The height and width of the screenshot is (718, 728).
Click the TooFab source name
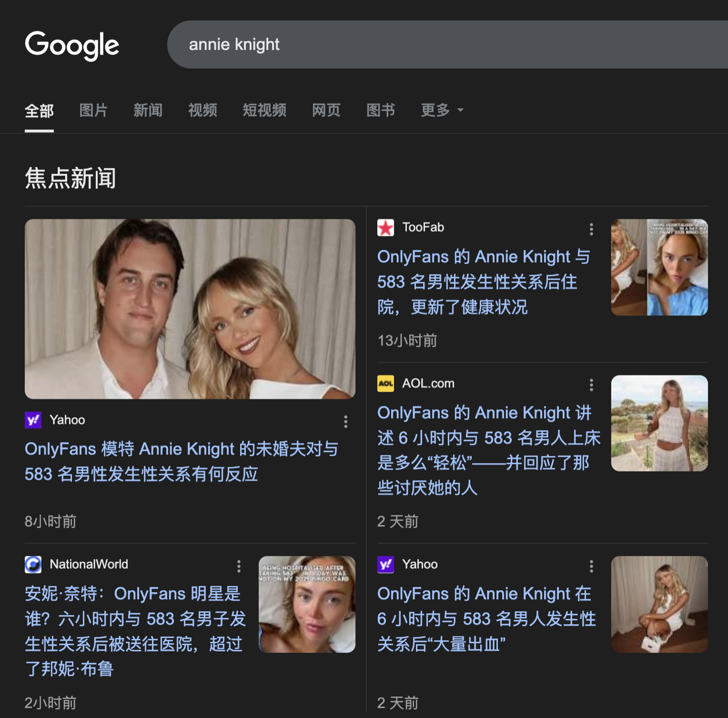(x=423, y=228)
